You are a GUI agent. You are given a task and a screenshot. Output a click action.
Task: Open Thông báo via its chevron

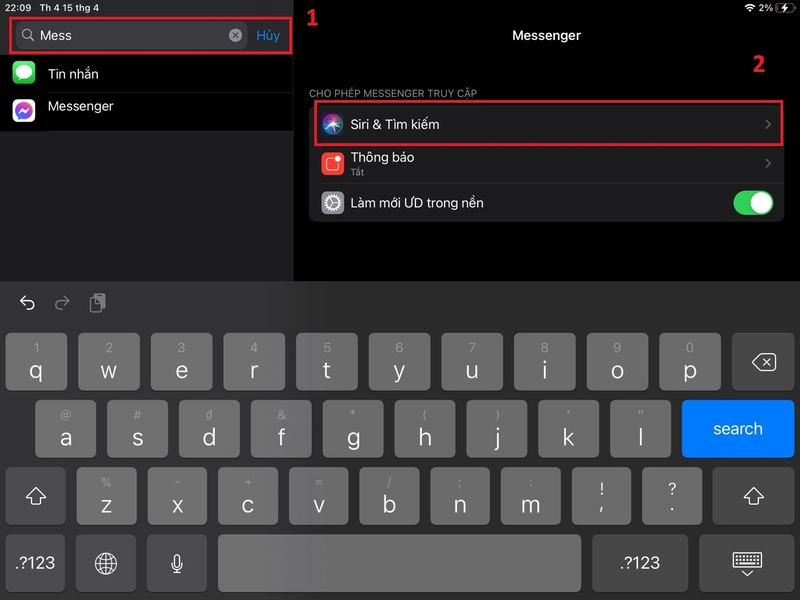(768, 163)
